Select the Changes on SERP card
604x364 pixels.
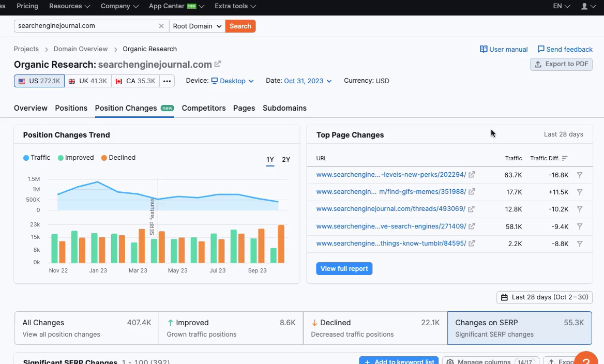point(520,328)
